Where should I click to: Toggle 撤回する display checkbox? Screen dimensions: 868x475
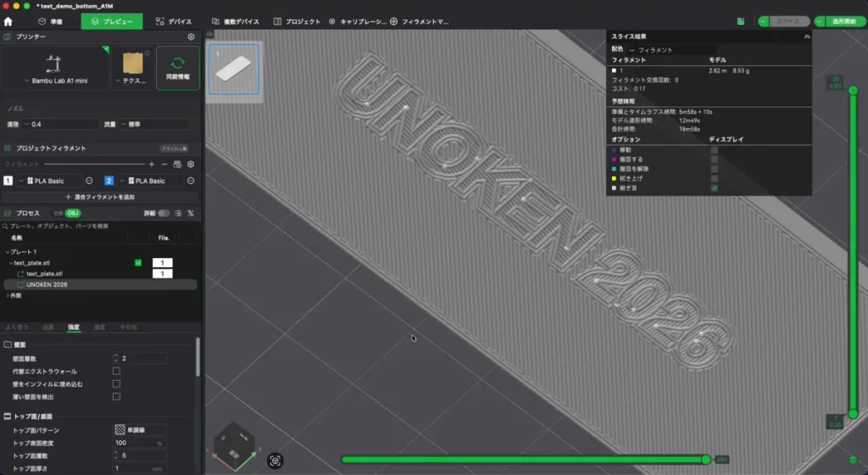tap(714, 159)
